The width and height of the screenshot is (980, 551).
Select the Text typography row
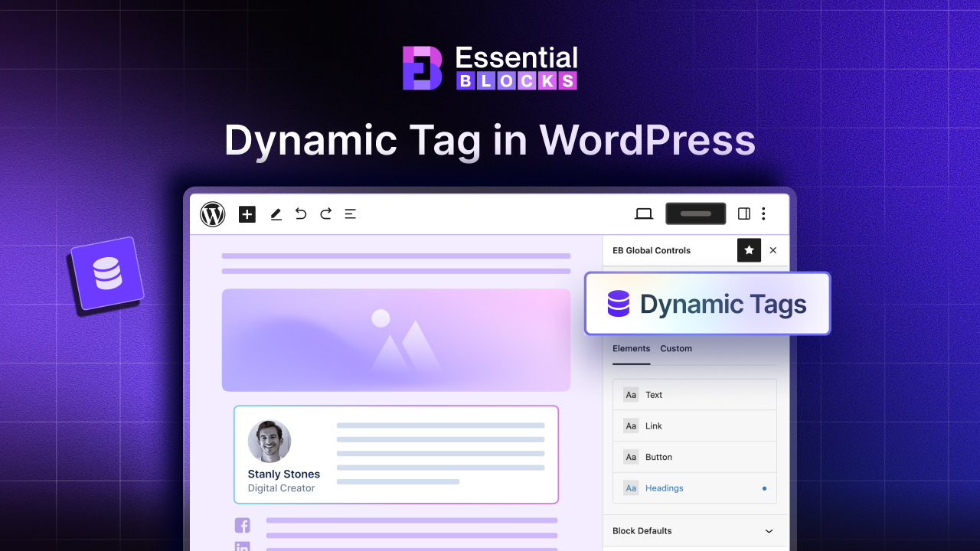click(x=695, y=395)
